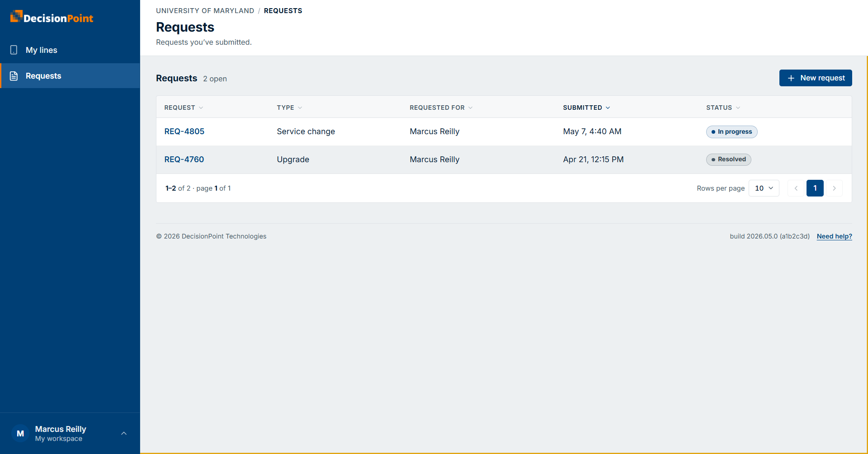Click the © 2026 DecisionPoint Technologies text
The height and width of the screenshot is (454, 868).
point(211,236)
